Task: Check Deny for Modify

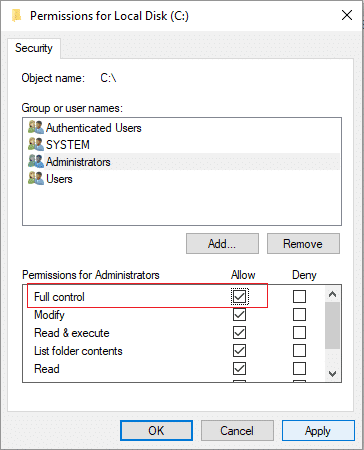Action: [299, 314]
